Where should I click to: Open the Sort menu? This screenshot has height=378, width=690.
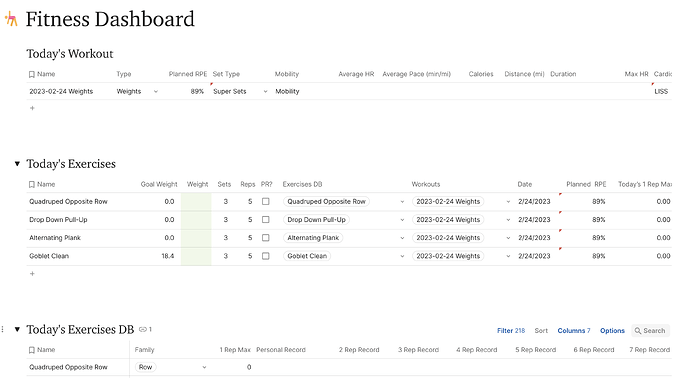tap(541, 330)
